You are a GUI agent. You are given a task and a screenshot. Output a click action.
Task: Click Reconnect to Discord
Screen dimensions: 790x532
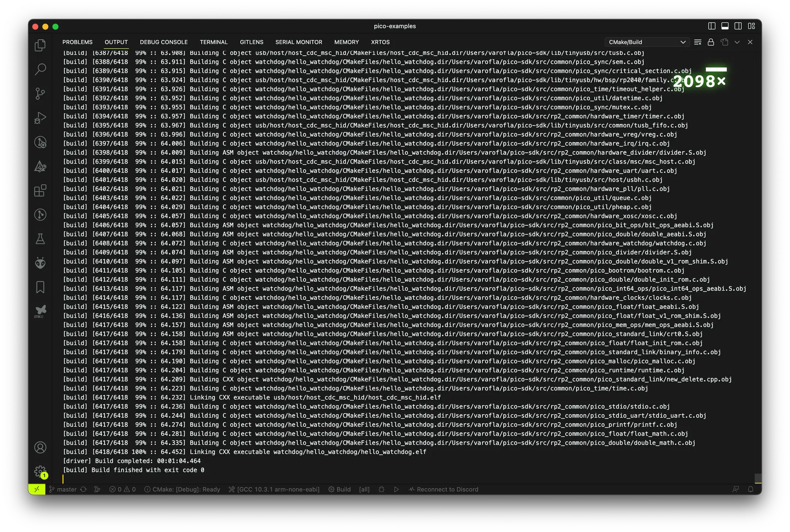click(x=443, y=489)
